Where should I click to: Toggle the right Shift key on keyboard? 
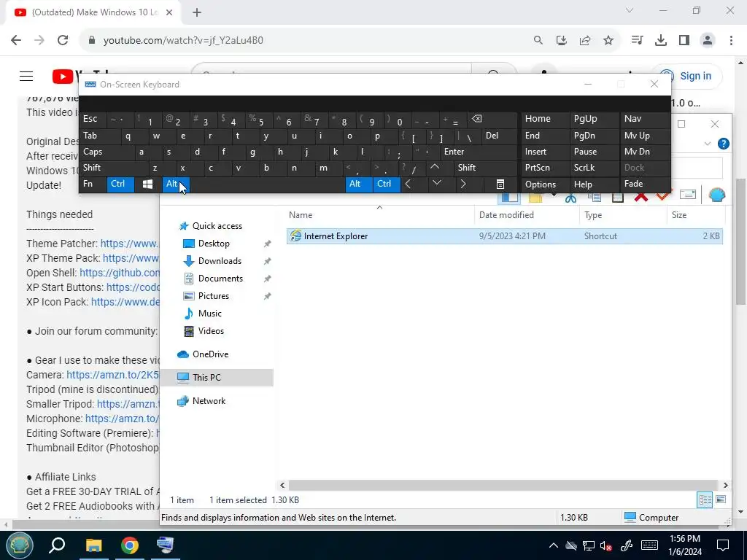(x=486, y=168)
